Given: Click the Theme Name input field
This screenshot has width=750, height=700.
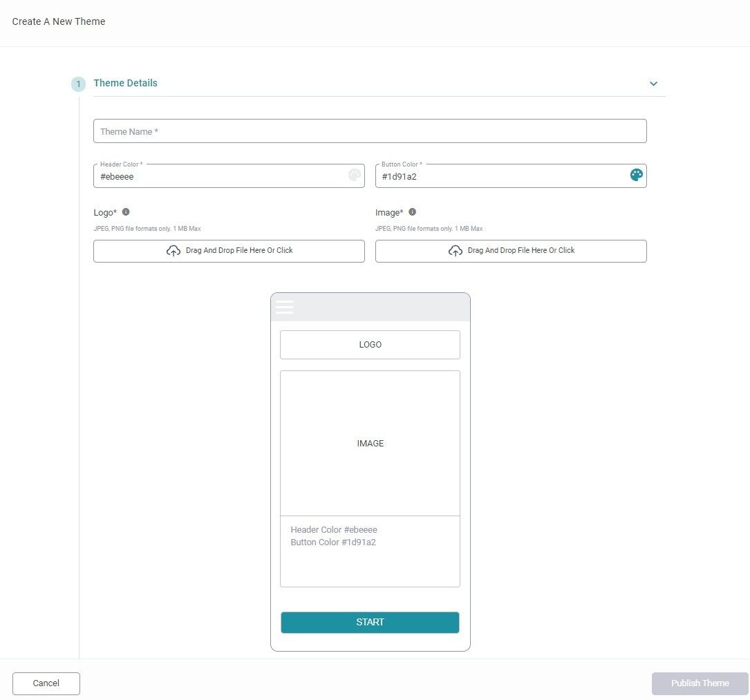Looking at the screenshot, I should (x=370, y=131).
